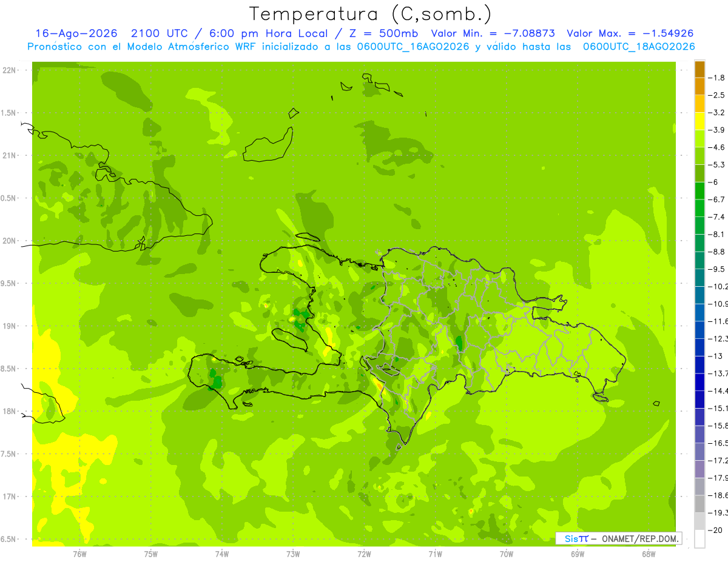Pick the colorbar swatch between -4.6 and -5.3
728x562 pixels.
(x=699, y=156)
